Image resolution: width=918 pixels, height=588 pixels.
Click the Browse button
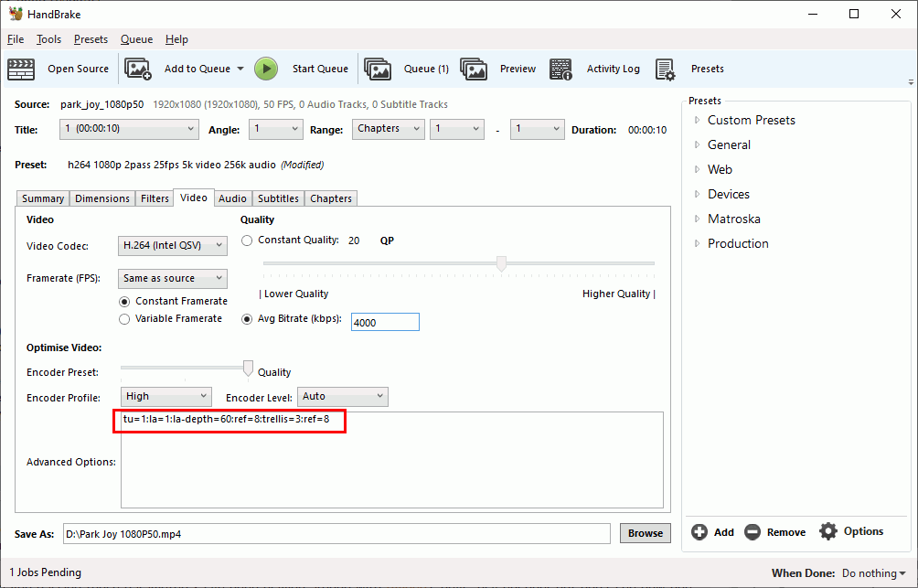pos(646,533)
